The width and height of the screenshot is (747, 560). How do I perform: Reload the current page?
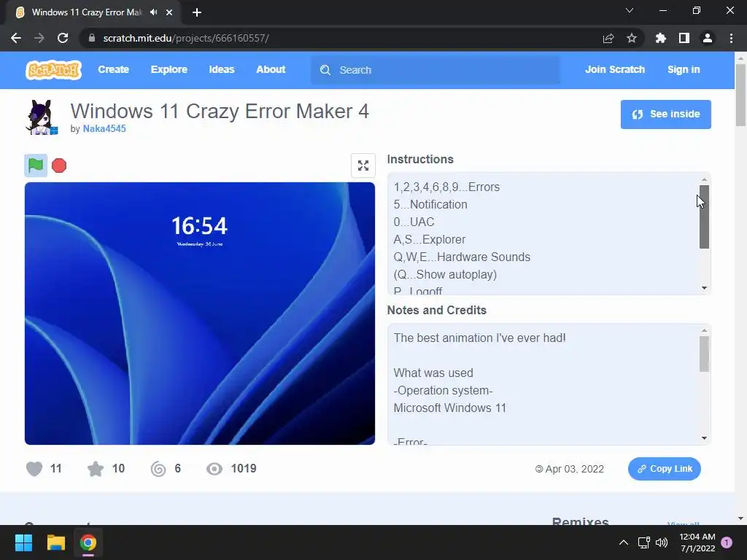pos(63,38)
